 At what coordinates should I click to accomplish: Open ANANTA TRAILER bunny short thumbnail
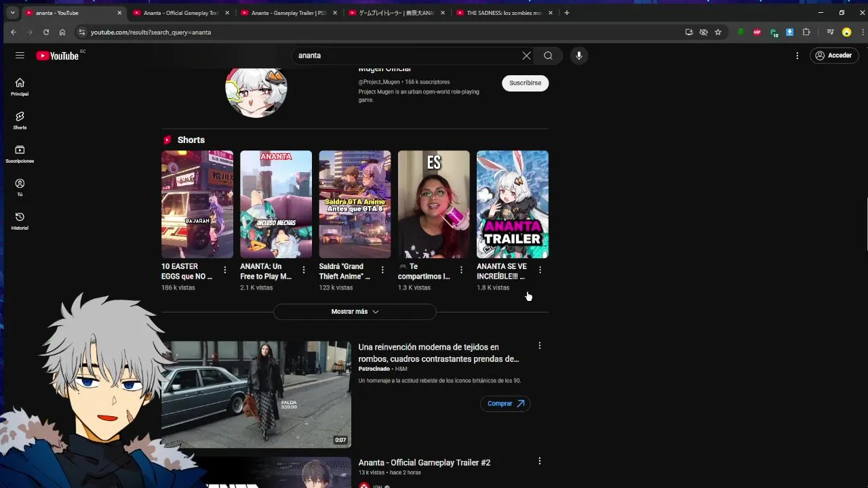click(x=513, y=204)
